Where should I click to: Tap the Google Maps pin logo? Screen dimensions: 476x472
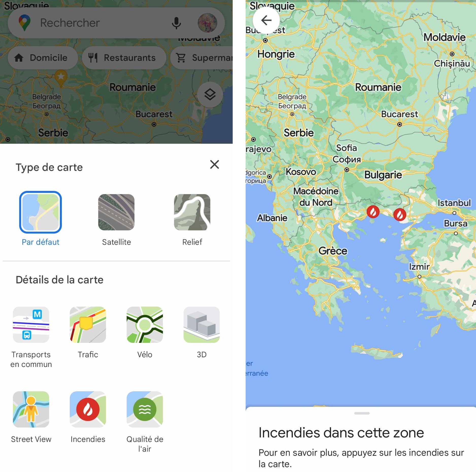pyautogui.click(x=25, y=23)
